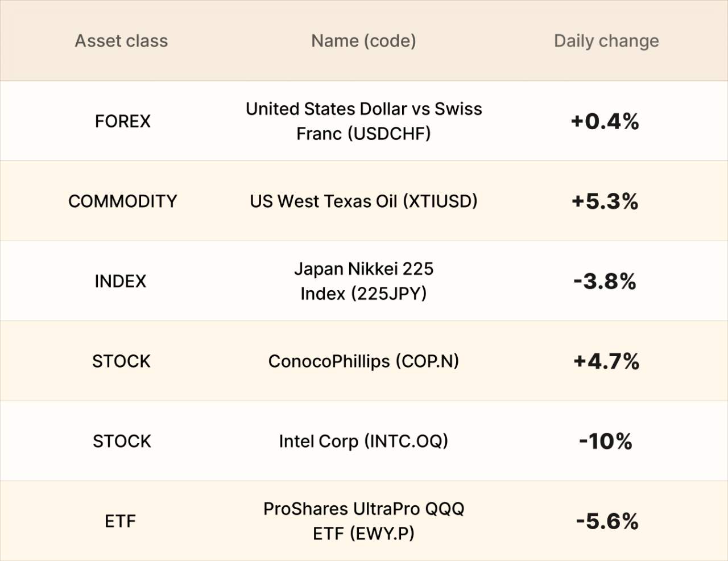Click the Name (code) column header
This screenshot has width=728, height=561.
pyautogui.click(x=363, y=41)
